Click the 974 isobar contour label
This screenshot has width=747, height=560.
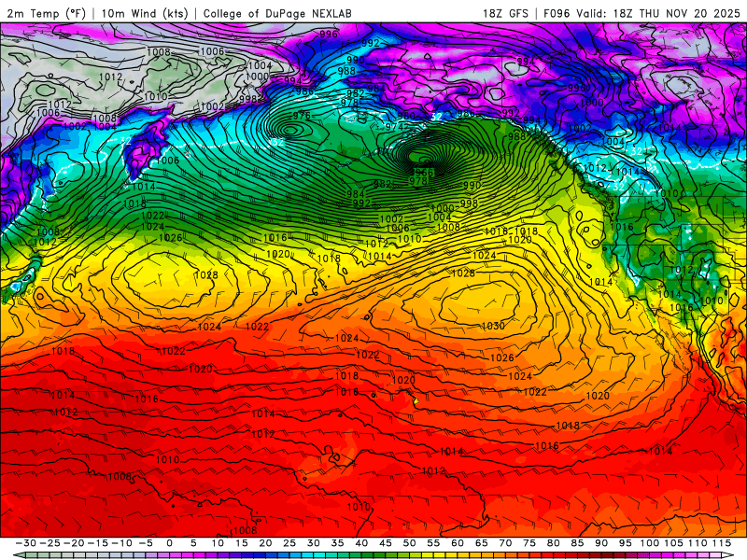tap(394, 127)
